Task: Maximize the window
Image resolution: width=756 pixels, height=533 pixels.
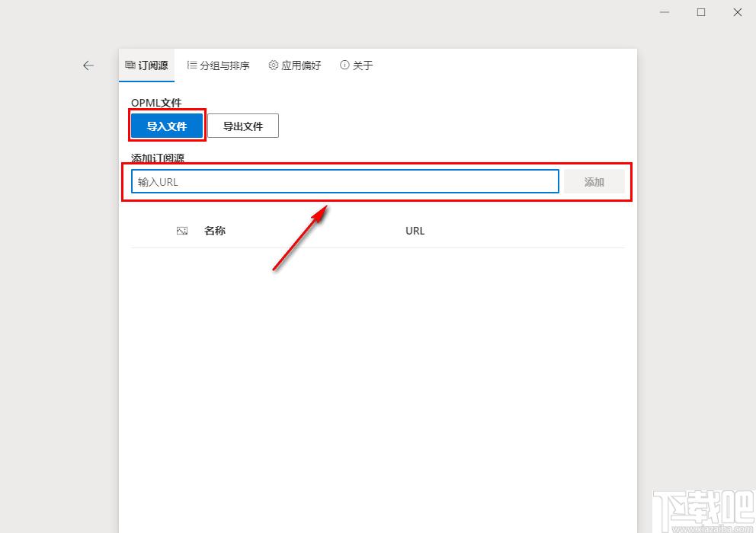Action: [x=701, y=12]
